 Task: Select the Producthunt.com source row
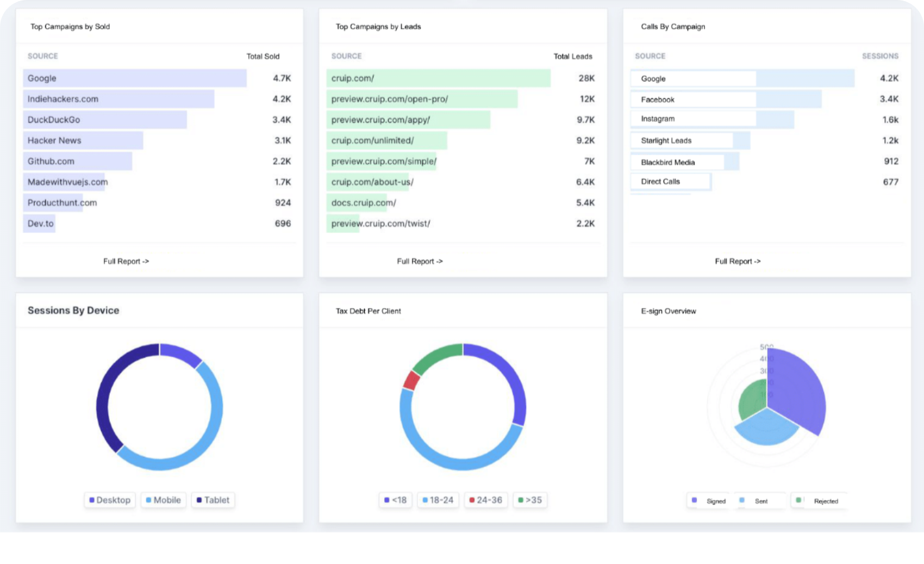point(159,202)
